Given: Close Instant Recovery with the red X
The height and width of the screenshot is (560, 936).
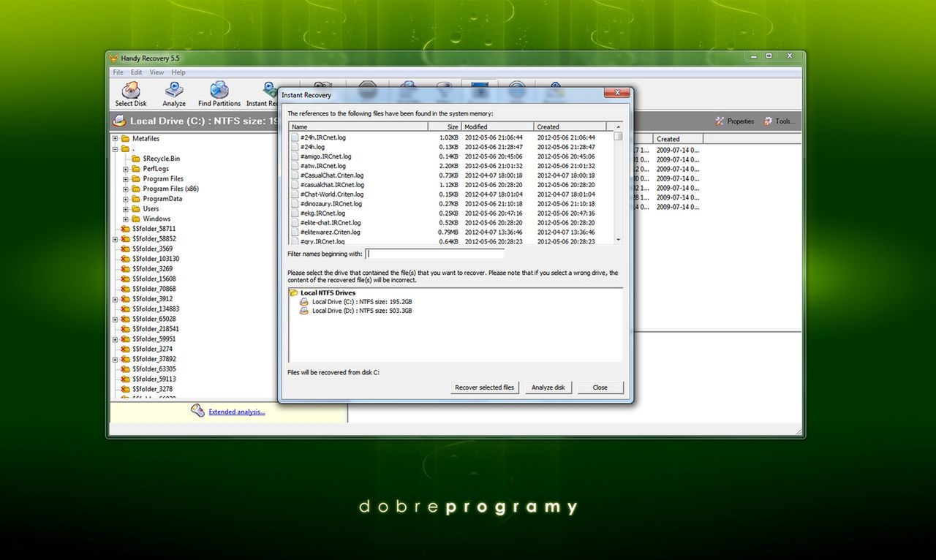Looking at the screenshot, I should [x=617, y=94].
